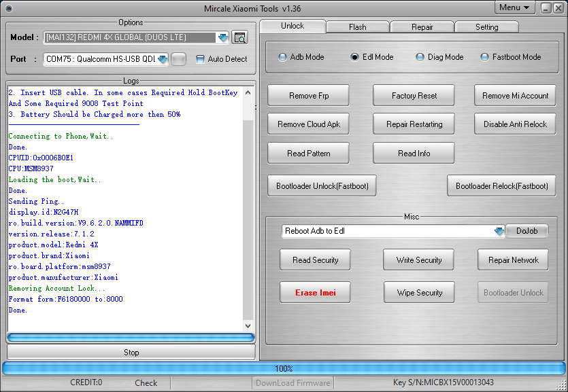568x392 pixels.
Task: Expand the Reboot Adb to Edl dropdown
Action: (x=499, y=231)
